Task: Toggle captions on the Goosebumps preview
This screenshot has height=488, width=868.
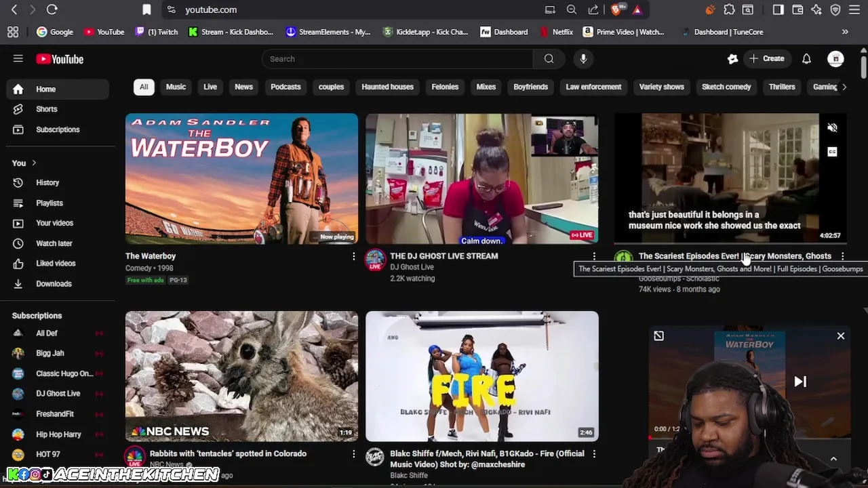Action: pos(832,152)
